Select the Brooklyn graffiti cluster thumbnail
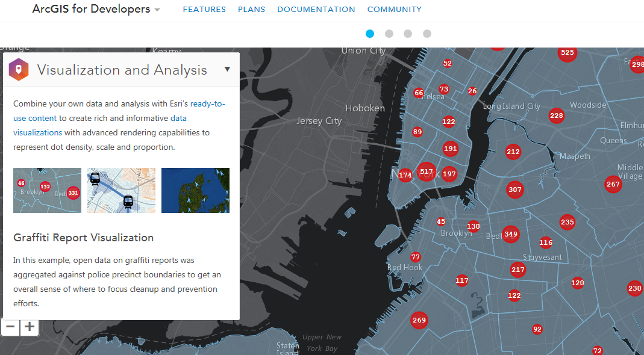This screenshot has height=355, width=644. 47,190
